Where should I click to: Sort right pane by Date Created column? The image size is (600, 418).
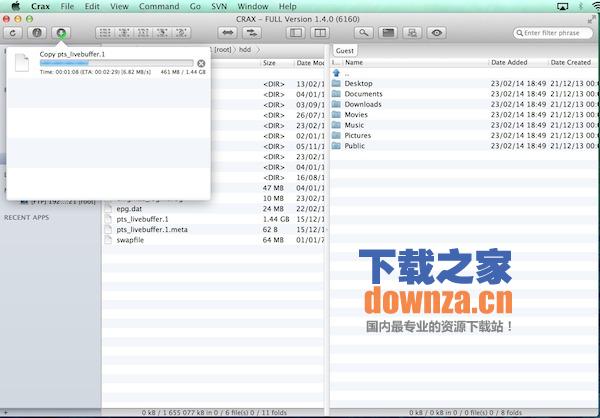(571, 62)
